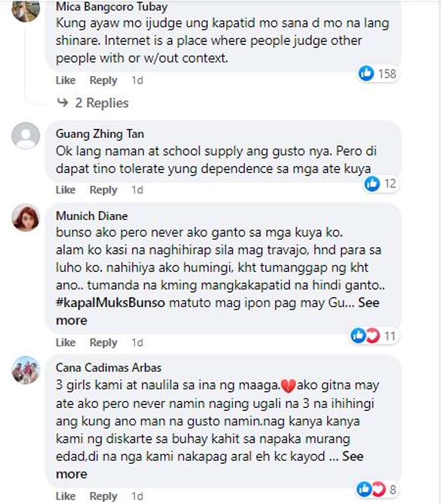The height and width of the screenshot is (504, 441).
Task: Expand Munich Diane's comment with See more
Action: (218, 311)
